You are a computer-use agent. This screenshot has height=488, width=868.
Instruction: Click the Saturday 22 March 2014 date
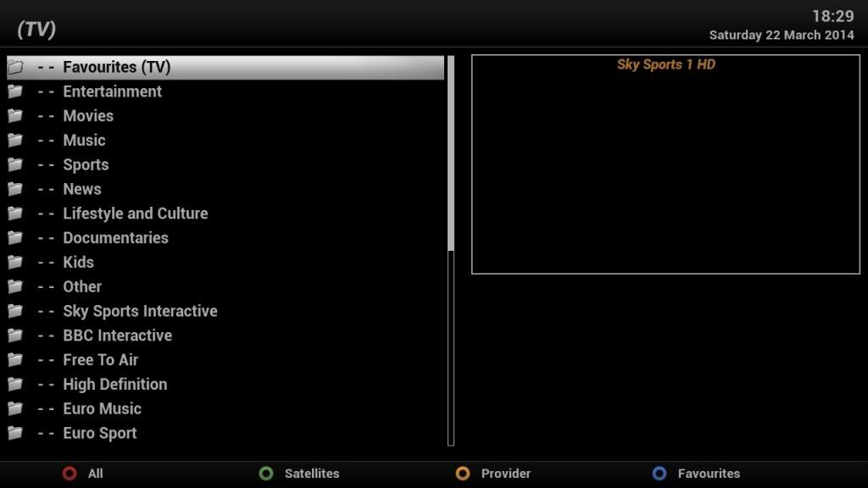click(782, 35)
